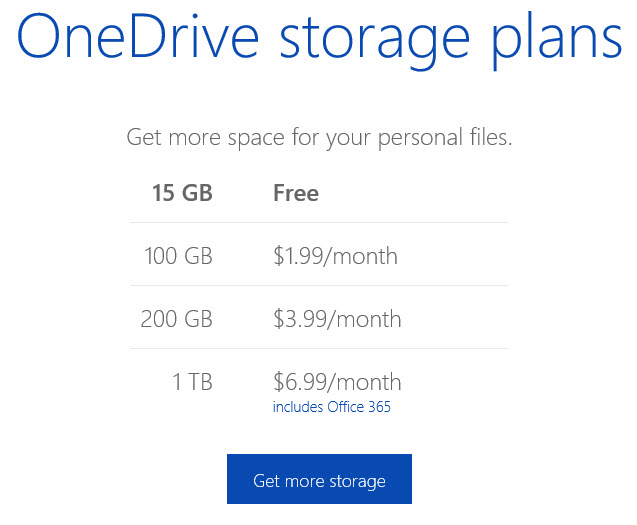The height and width of the screenshot is (525, 637).
Task: Click the word storage in the heading
Action: tap(375, 42)
